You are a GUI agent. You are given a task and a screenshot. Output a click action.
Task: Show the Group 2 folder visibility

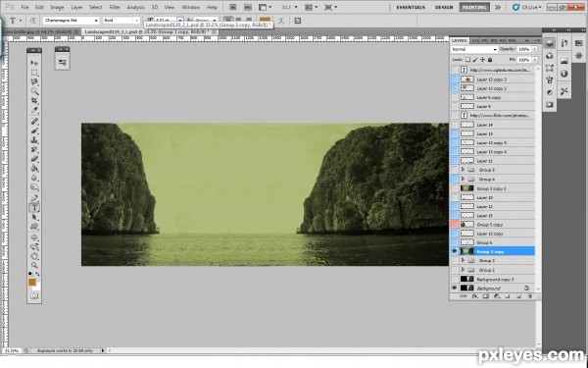click(x=454, y=270)
